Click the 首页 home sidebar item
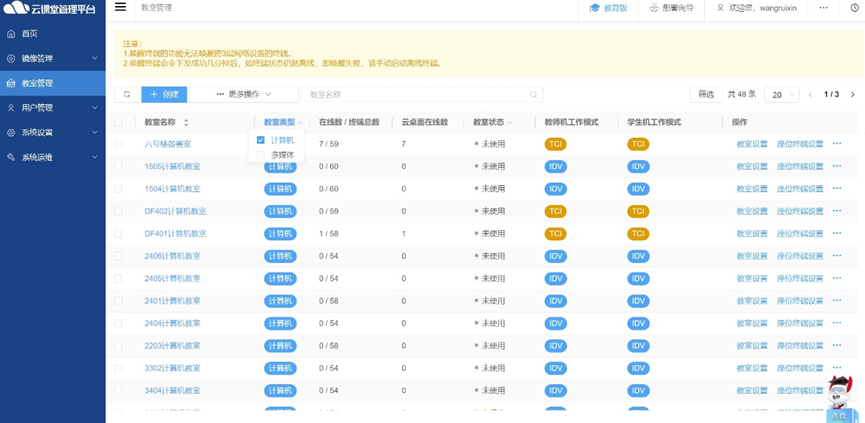This screenshot has height=423, width=865. tap(30, 33)
